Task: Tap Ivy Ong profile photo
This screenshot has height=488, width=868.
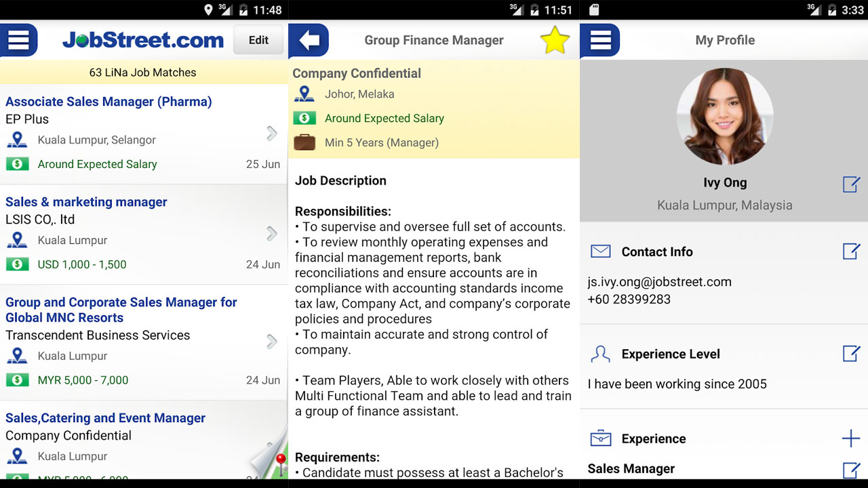Action: 725,116
